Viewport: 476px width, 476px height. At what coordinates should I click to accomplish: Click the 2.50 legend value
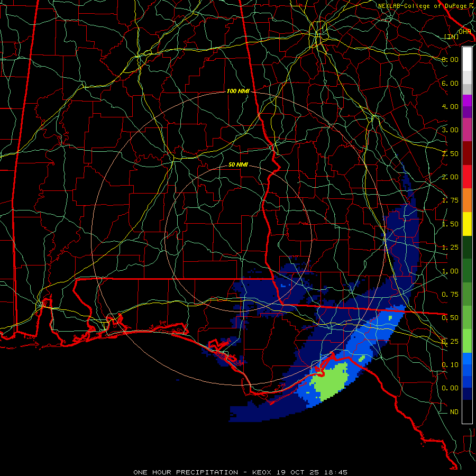(x=450, y=153)
